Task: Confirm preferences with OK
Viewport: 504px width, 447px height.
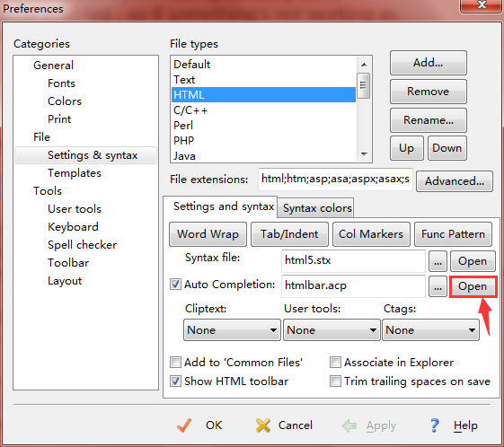Action: pos(200,425)
